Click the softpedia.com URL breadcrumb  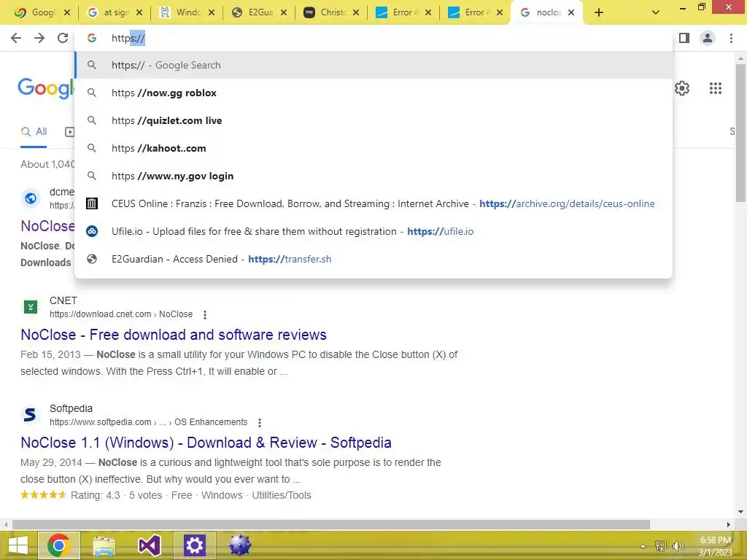[149, 422]
